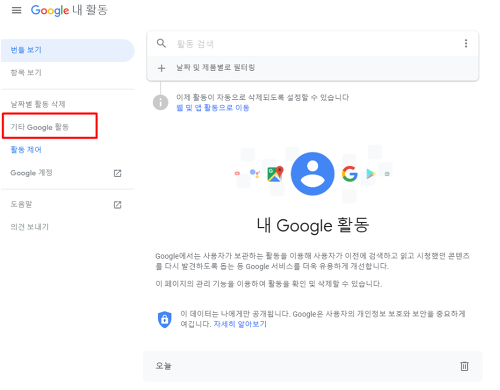The height and width of the screenshot is (390, 500).
Task: Click the 활동 검색 search field
Action: coord(313,44)
